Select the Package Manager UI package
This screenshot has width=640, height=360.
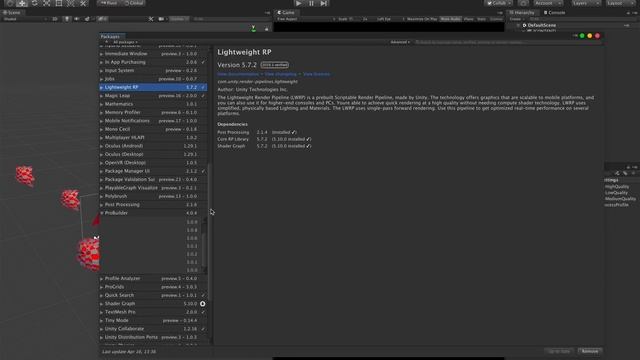coord(153,171)
